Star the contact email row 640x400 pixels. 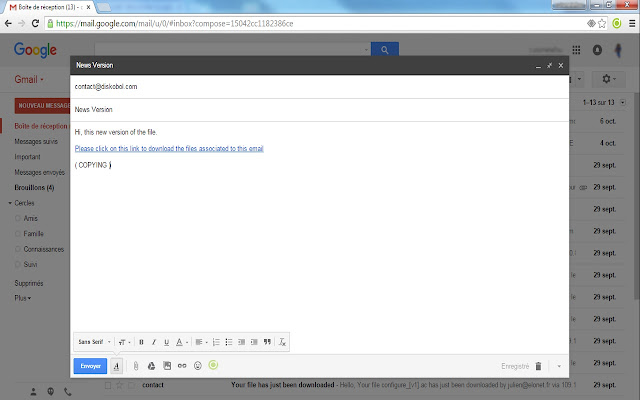[120, 385]
